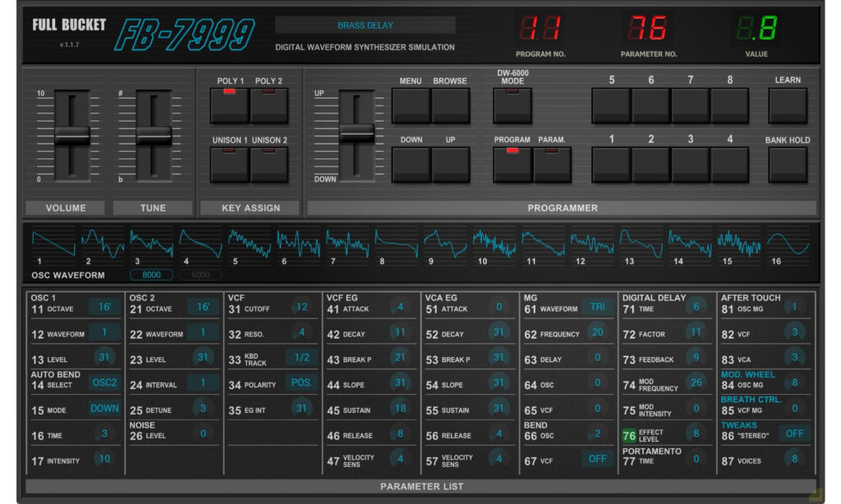Select the 8000 waveform set
Image resolution: width=841 pixels, height=504 pixels.
[151, 275]
